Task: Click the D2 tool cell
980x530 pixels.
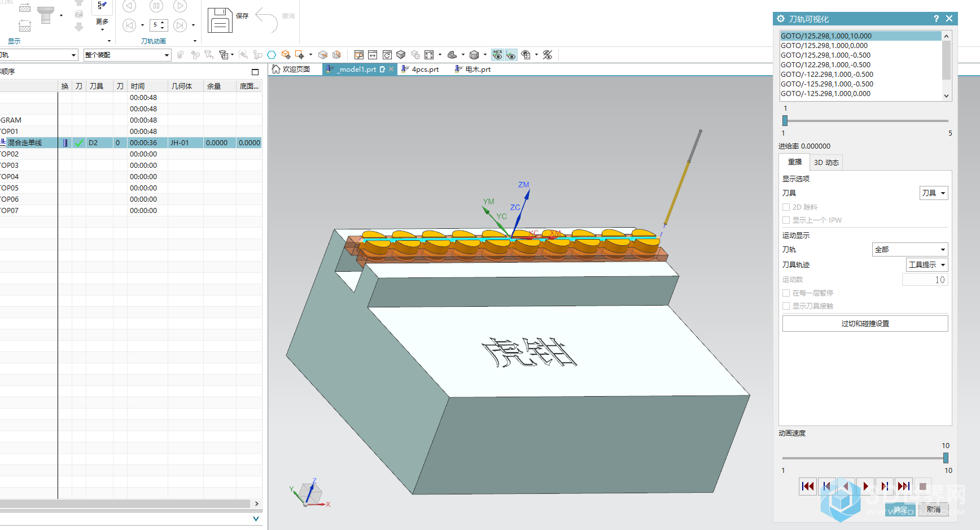Action: click(x=99, y=143)
